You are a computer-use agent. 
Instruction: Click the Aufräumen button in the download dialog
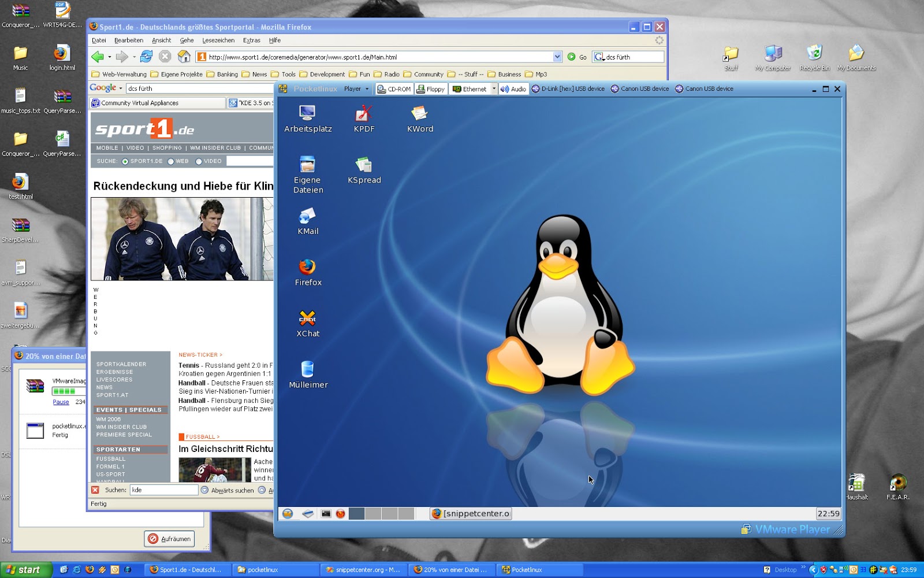coord(170,539)
